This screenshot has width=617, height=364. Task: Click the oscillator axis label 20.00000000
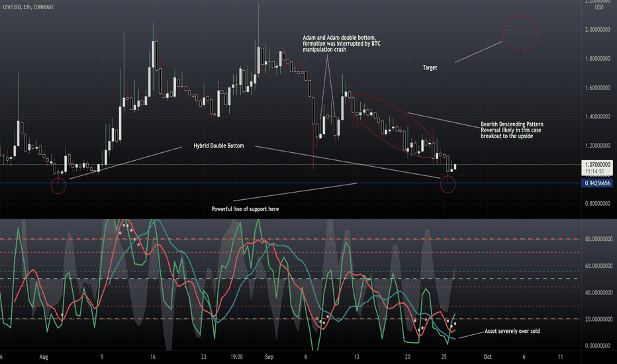pyautogui.click(x=598, y=319)
